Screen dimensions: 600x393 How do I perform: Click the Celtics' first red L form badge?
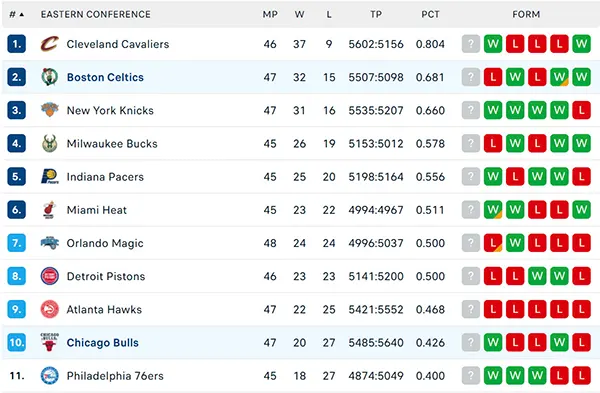point(493,77)
